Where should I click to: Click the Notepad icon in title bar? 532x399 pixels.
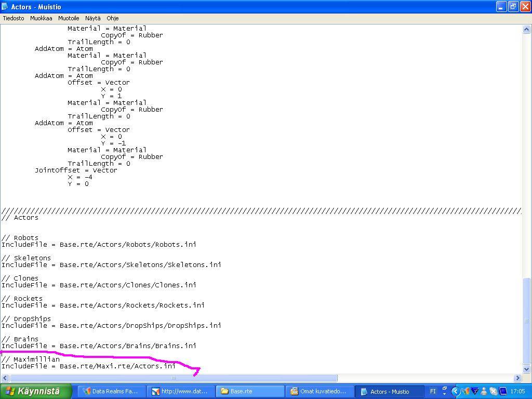[x=6, y=7]
